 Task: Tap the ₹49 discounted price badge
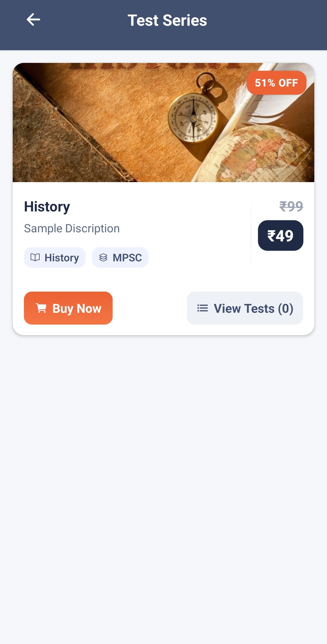coord(280,236)
